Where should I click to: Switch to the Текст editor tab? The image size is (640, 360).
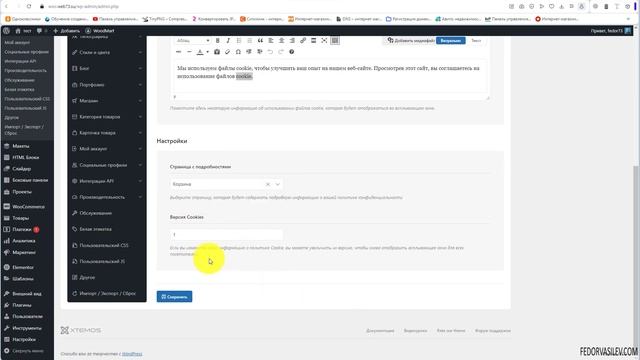click(x=476, y=40)
